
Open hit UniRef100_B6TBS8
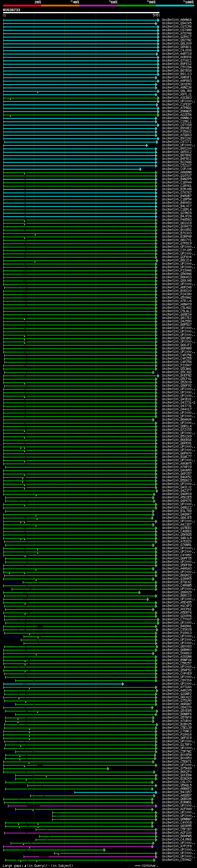[x=177, y=71]
